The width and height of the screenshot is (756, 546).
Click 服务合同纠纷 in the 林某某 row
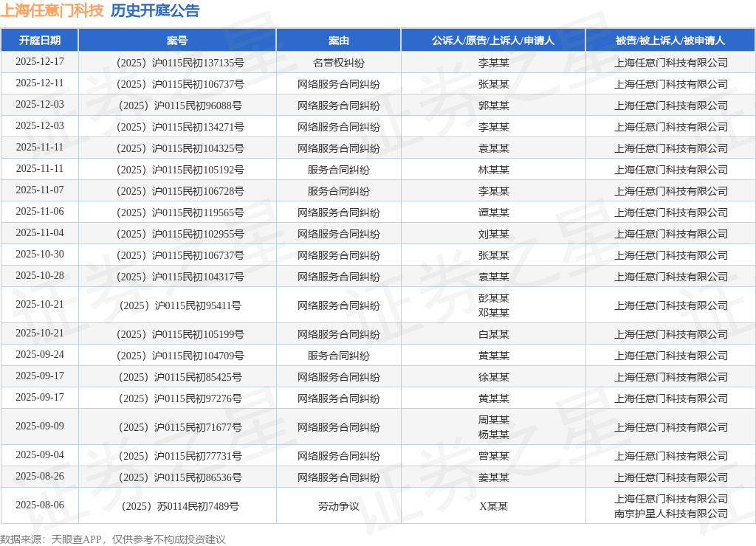[338, 170]
